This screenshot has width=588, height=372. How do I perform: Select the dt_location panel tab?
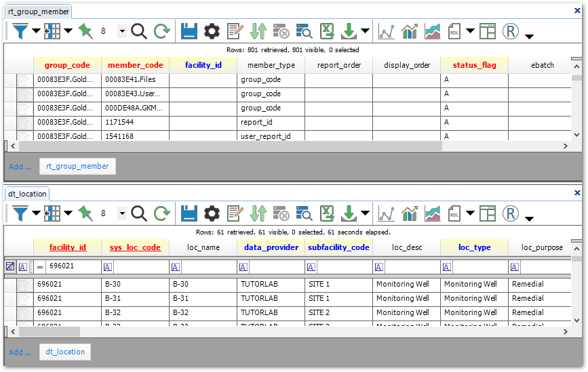(27, 194)
